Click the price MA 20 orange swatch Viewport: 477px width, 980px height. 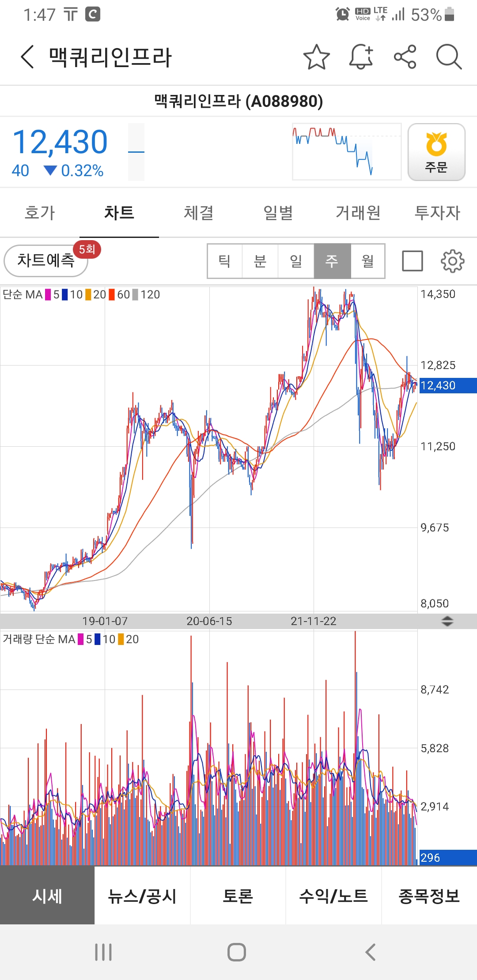coord(88,294)
